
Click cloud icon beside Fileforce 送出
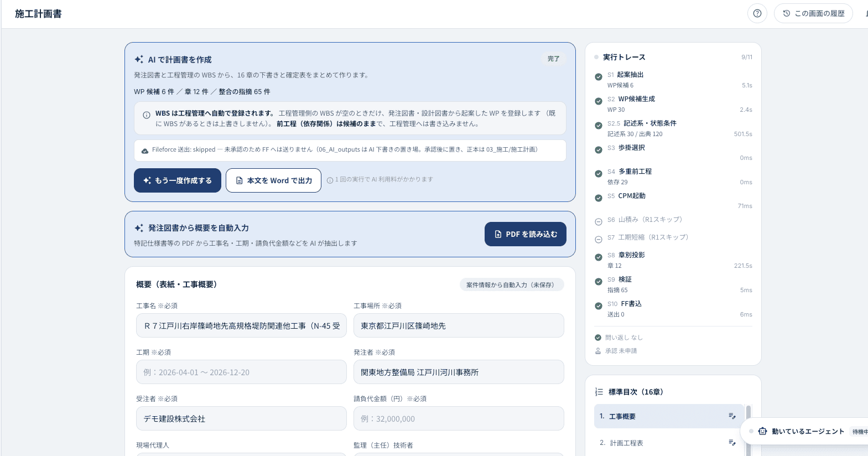coord(145,151)
